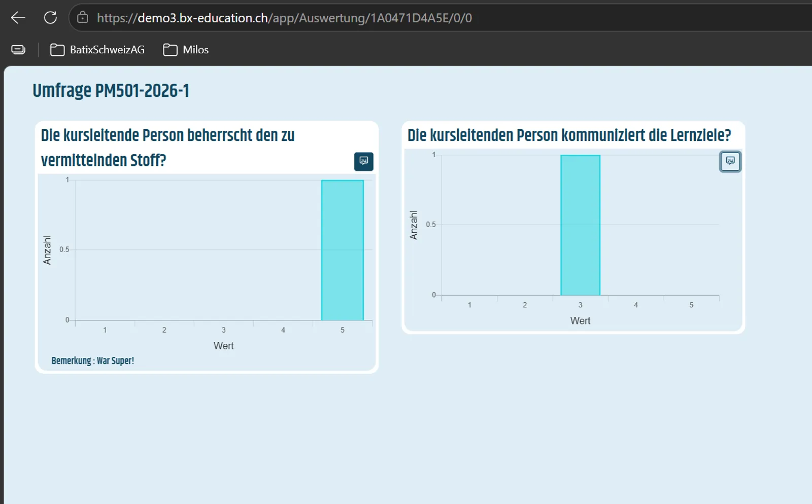Expand the Milos bookmarks folder
The image size is (812, 504).
tap(186, 50)
